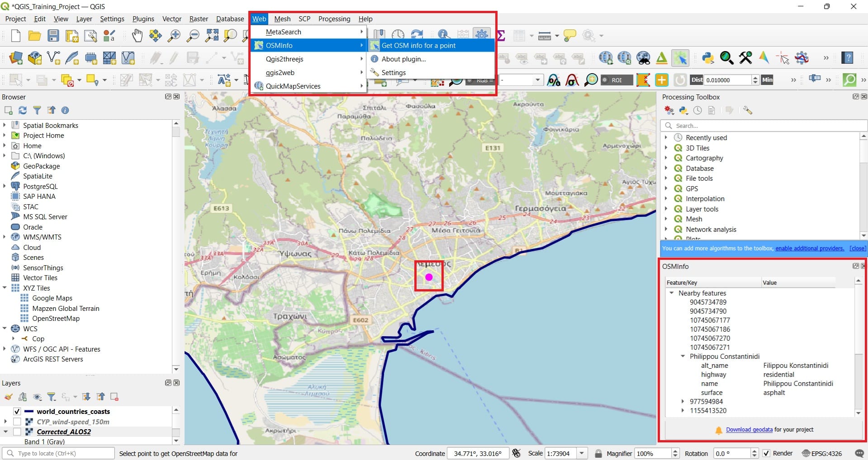Click the Dist value spinner up arrow

click(x=755, y=77)
